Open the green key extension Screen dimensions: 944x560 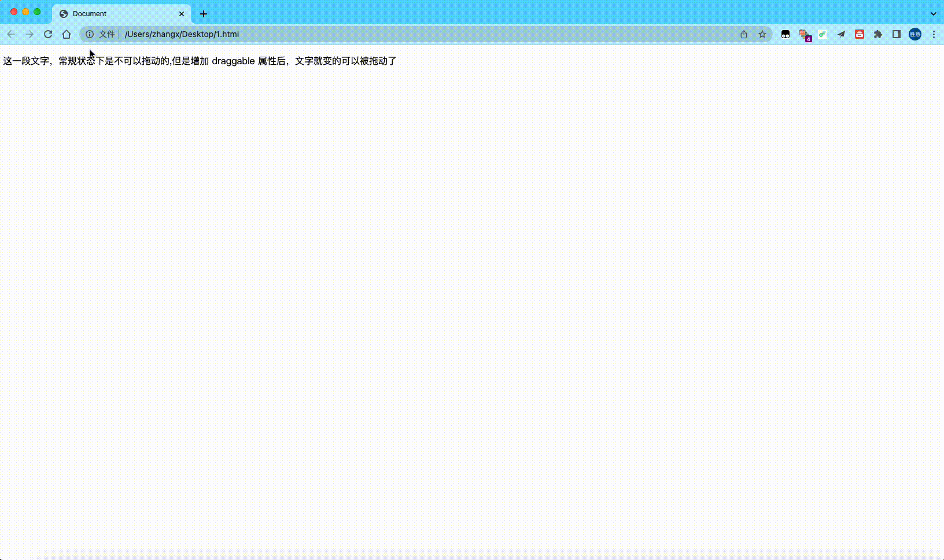[821, 34]
